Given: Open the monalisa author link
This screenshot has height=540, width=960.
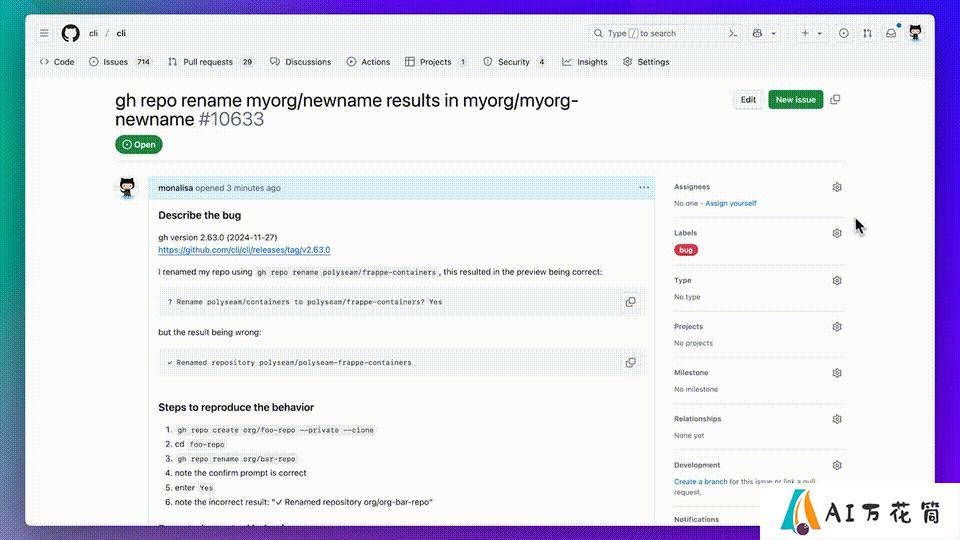Looking at the screenshot, I should click(175, 188).
